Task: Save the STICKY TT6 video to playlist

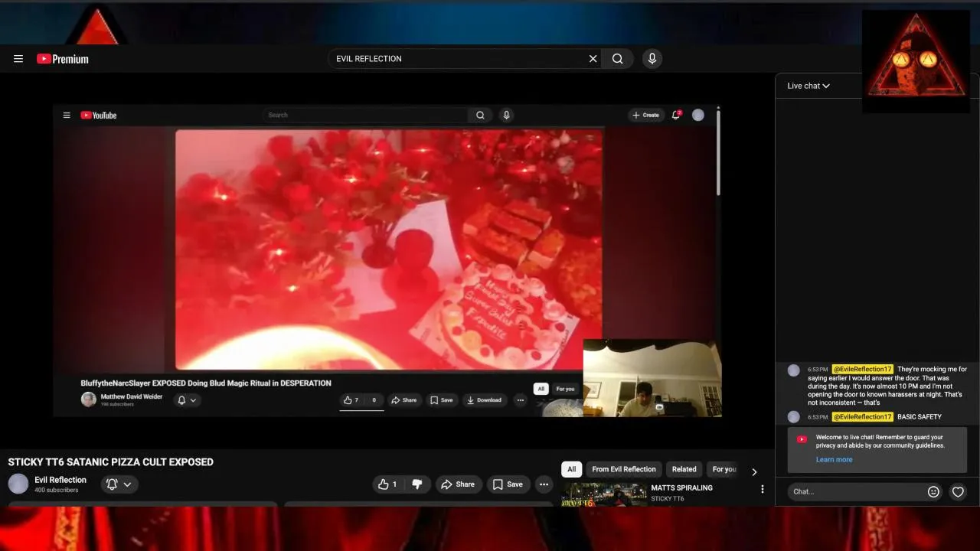Action: tap(508, 484)
